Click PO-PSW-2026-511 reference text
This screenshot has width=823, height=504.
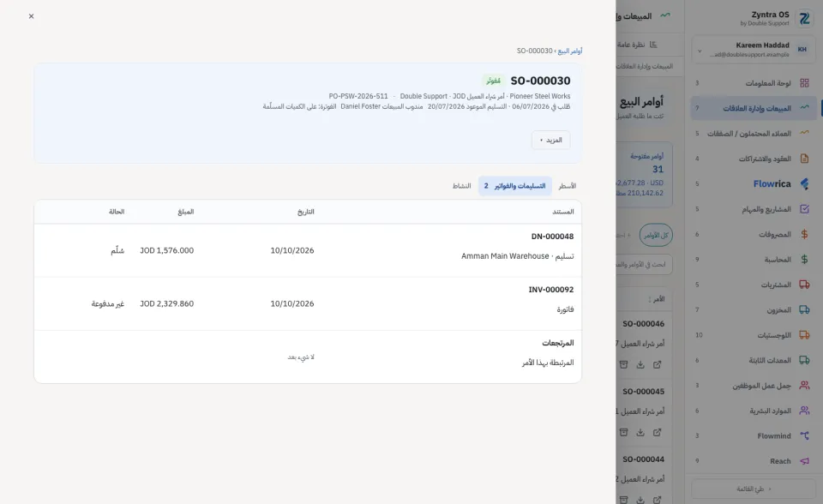(358, 96)
